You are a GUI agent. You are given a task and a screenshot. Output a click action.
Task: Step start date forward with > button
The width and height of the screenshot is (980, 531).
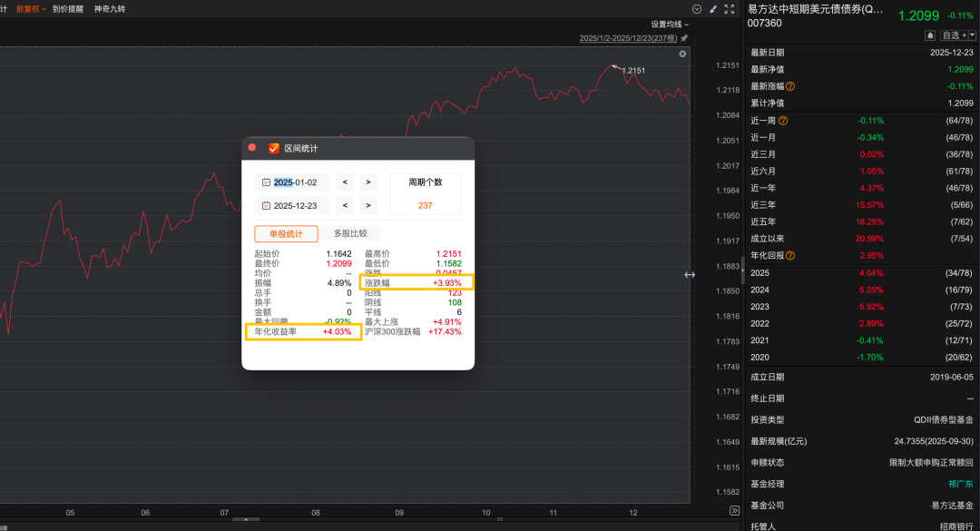pos(367,182)
